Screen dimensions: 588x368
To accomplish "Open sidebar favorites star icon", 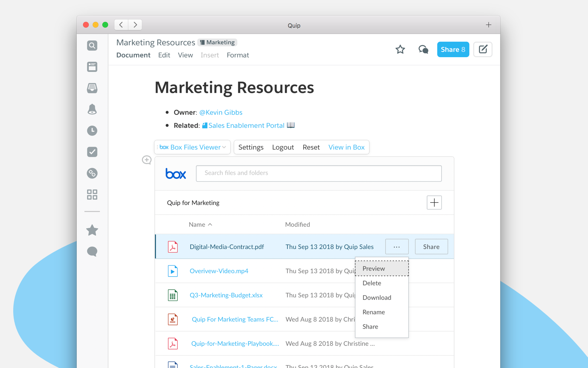I will (x=92, y=230).
